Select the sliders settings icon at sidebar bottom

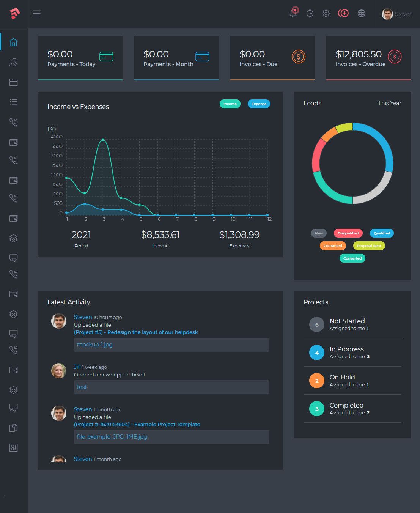click(x=13, y=448)
